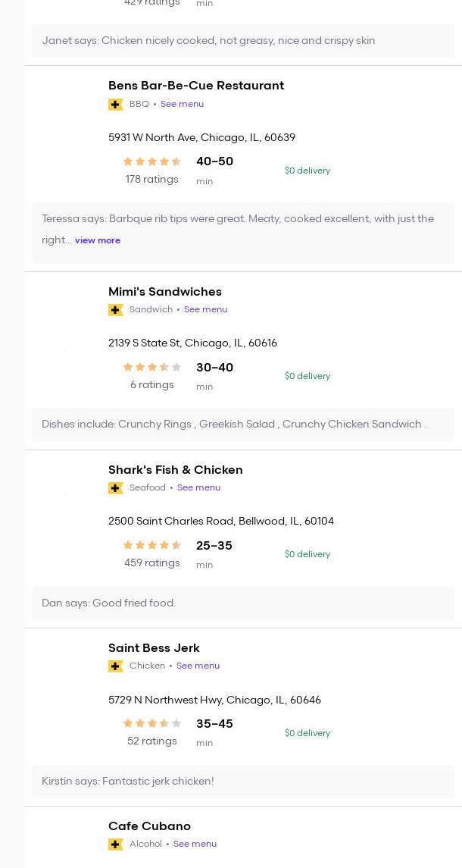This screenshot has height=868, width=462.
Task: Select the Shark's Fish & Chicken heading
Action: [176, 470]
